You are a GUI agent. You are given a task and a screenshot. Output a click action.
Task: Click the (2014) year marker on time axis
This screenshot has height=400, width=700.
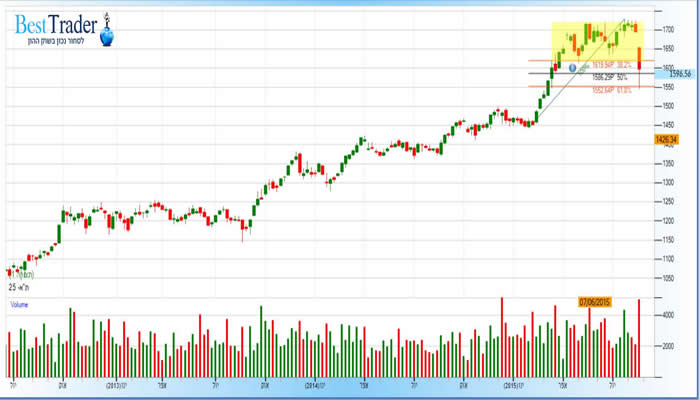point(313,384)
